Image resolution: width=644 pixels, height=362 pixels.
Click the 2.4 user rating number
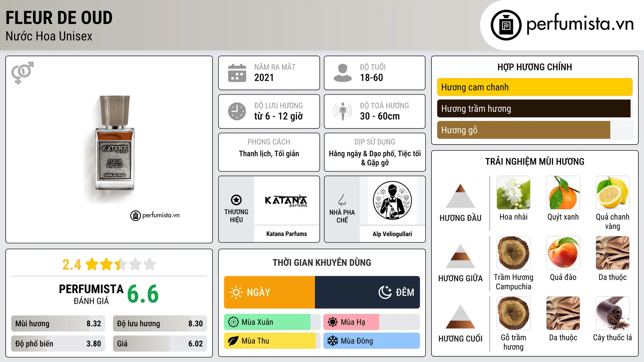coord(72,265)
